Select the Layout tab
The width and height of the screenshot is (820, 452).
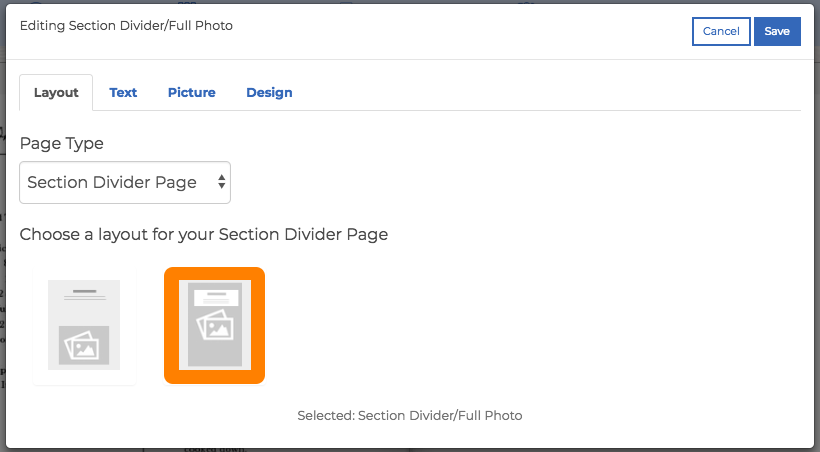tap(56, 93)
